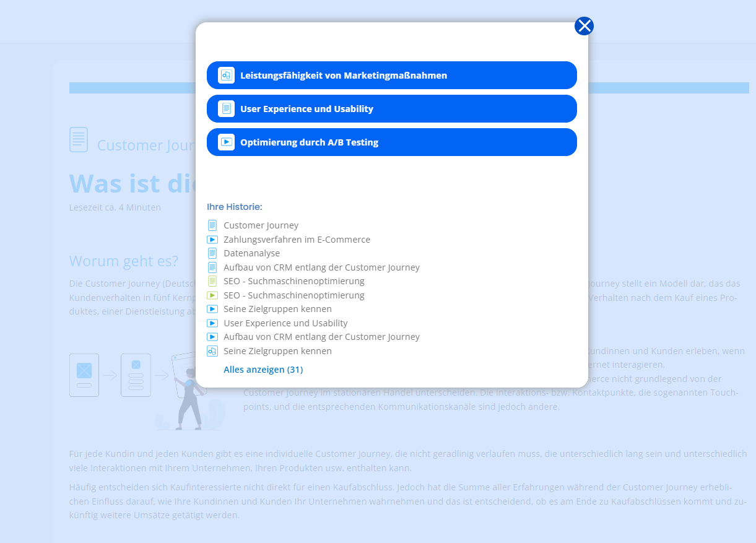Open Seine Zielgruppen kennen video history entry
Image resolution: width=756 pixels, height=543 pixels.
277,309
